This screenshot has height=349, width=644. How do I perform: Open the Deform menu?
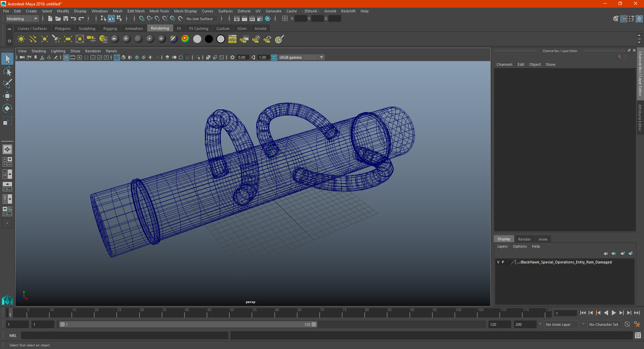244,11
